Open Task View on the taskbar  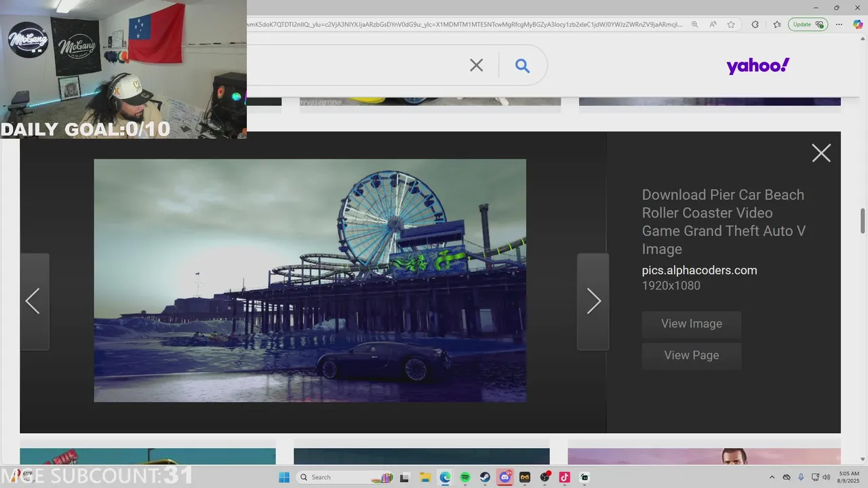405,477
